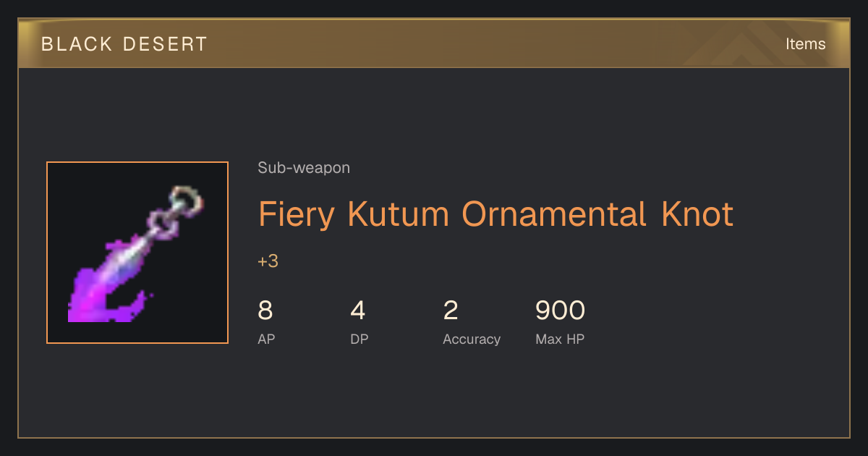Click the DP value 4
This screenshot has height=456, width=868.
coord(358,311)
